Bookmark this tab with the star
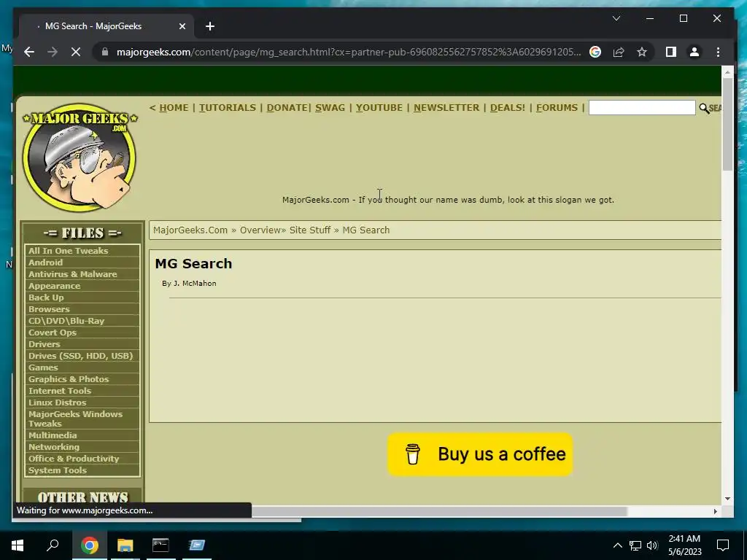The height and width of the screenshot is (560, 747). pos(642,52)
